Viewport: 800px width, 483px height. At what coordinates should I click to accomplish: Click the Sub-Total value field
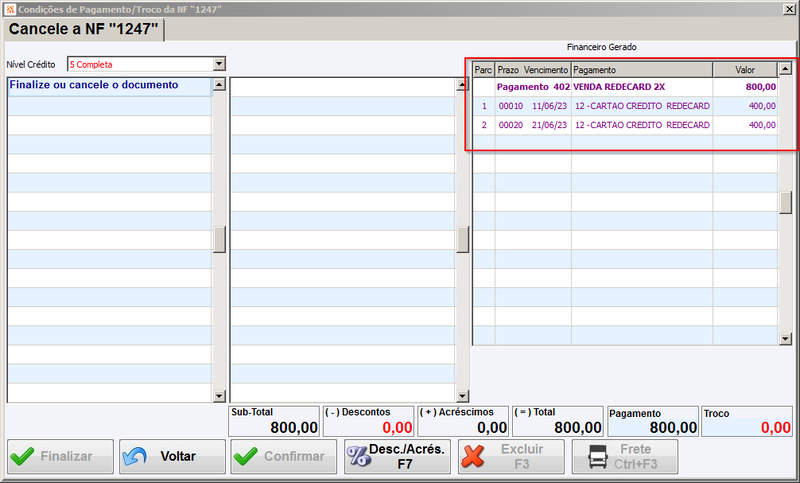(274, 421)
